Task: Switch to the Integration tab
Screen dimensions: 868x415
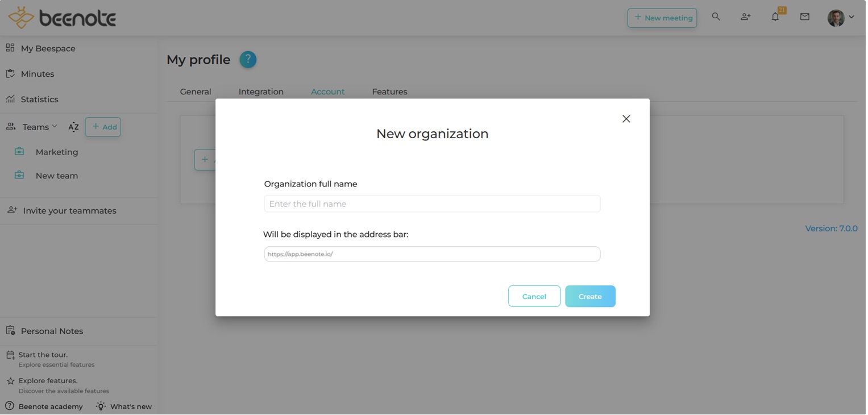Action: tap(261, 92)
